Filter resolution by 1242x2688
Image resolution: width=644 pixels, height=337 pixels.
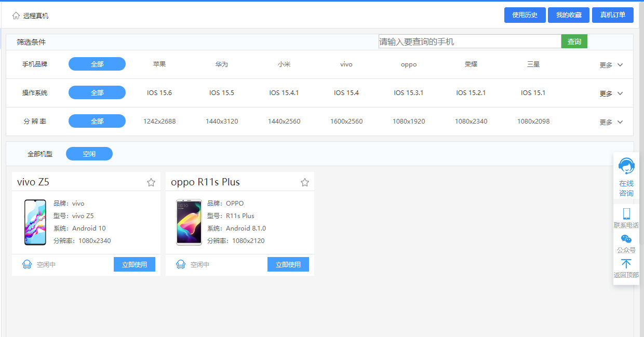(159, 122)
